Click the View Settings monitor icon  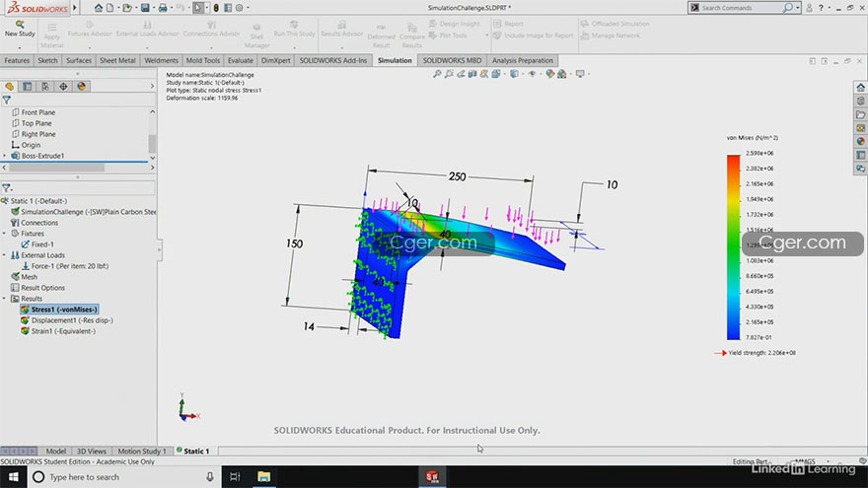pos(580,74)
